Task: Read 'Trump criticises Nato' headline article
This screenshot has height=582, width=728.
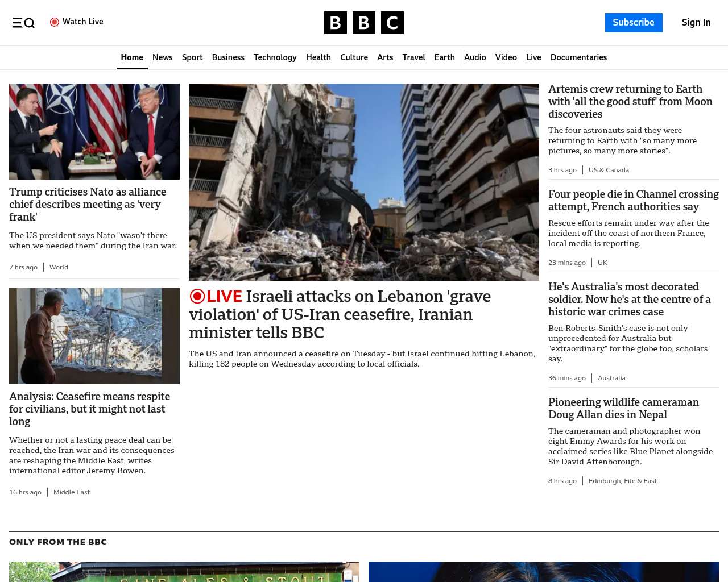Action: tap(88, 205)
